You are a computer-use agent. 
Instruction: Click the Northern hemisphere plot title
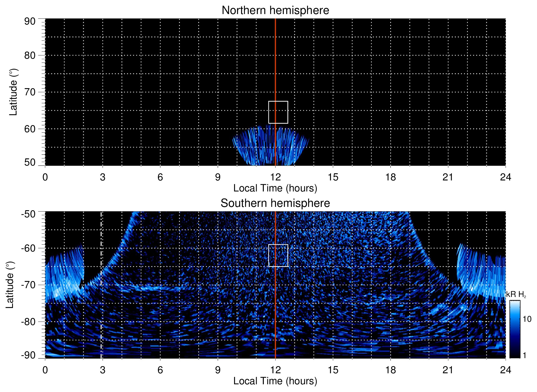click(275, 10)
